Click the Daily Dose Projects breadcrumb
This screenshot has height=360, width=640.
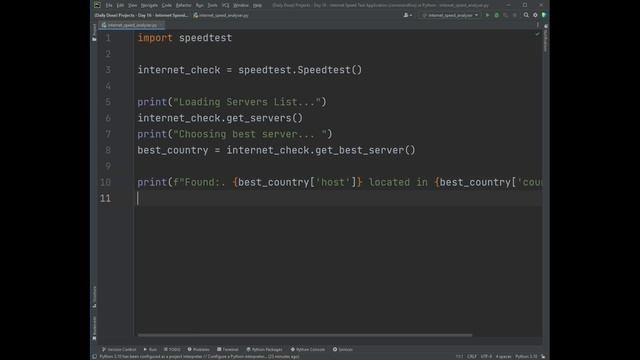[x=141, y=15]
